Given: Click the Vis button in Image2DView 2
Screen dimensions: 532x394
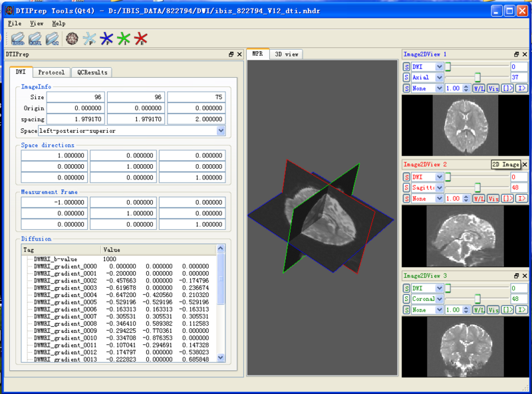Looking at the screenshot, I should click(x=492, y=198).
